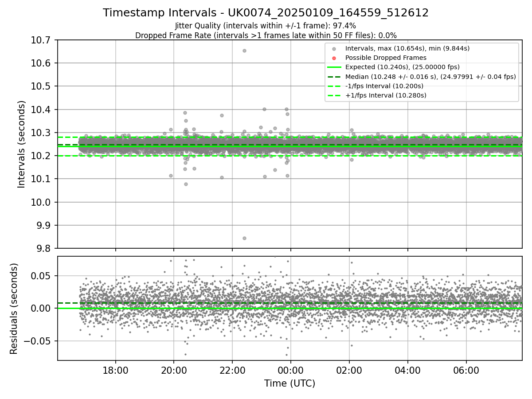
Task: Click the red dot marker in the legend
Action: pos(334,58)
